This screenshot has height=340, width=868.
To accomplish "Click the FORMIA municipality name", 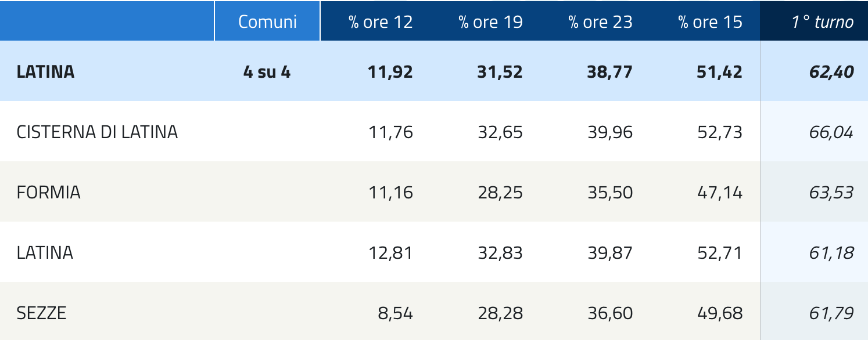I will point(49,193).
